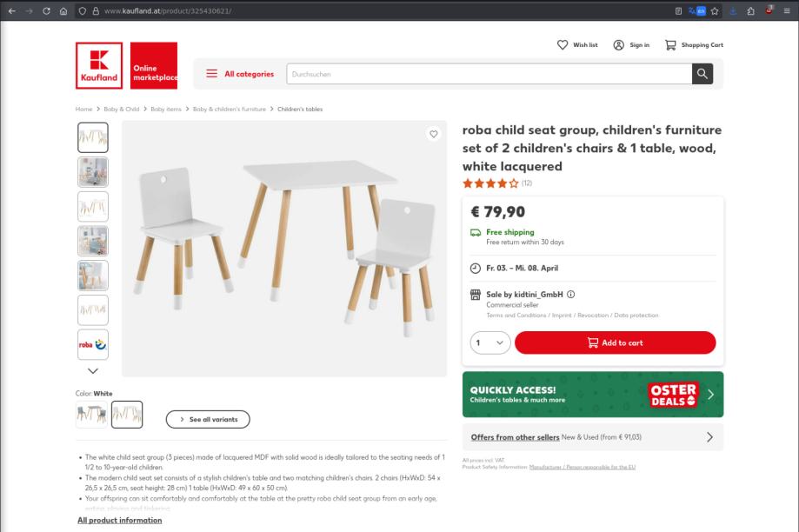Open the All product information link
The height and width of the screenshot is (532, 799).
click(x=120, y=521)
